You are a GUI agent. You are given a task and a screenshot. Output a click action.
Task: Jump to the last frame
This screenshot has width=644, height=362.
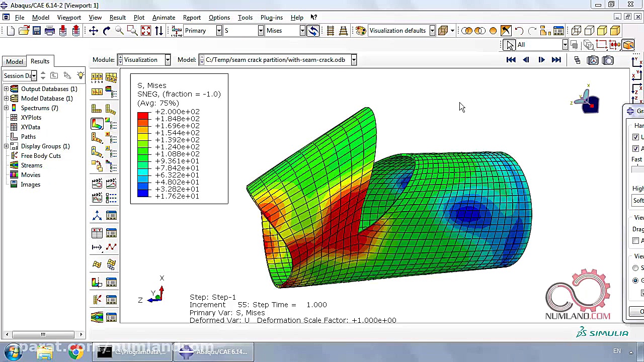(x=556, y=60)
